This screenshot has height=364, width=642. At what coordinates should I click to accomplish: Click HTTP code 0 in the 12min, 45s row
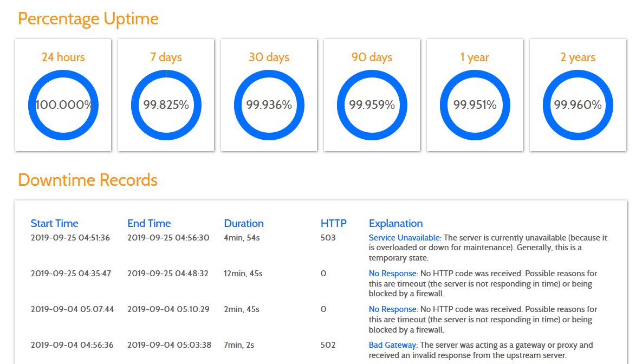pyautogui.click(x=323, y=274)
